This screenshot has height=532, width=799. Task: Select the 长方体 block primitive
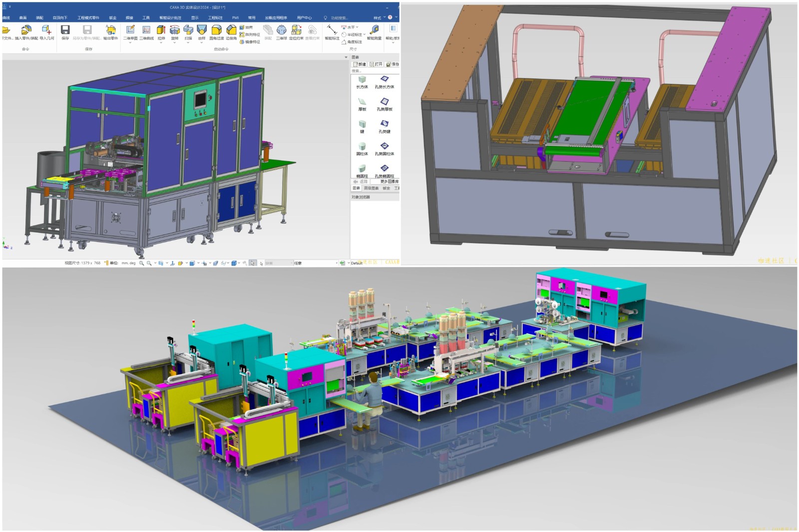pos(362,82)
